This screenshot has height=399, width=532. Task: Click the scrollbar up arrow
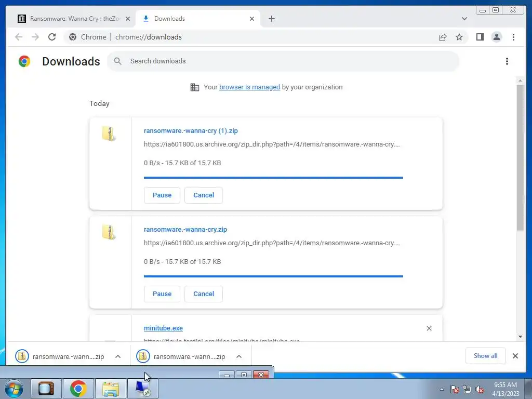click(520, 81)
